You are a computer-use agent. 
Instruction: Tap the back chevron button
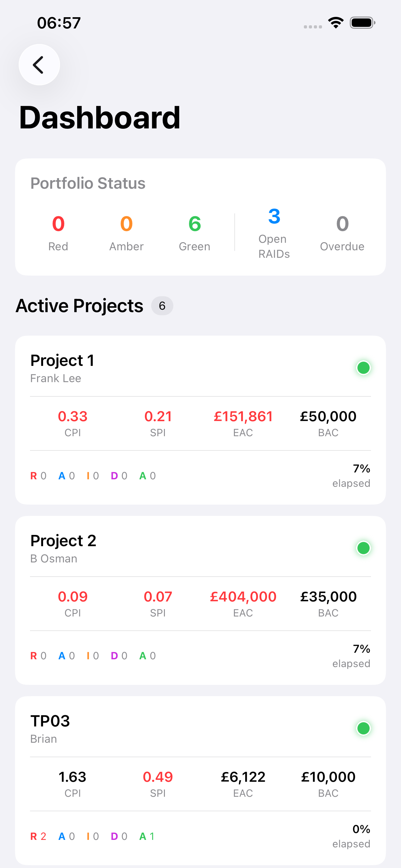pyautogui.click(x=39, y=65)
